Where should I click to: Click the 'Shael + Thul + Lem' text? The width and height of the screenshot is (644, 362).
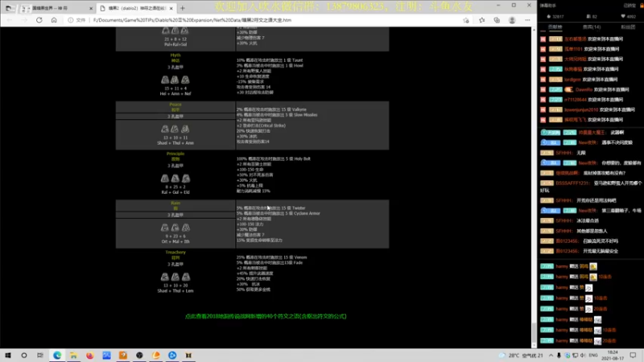pyautogui.click(x=175, y=290)
